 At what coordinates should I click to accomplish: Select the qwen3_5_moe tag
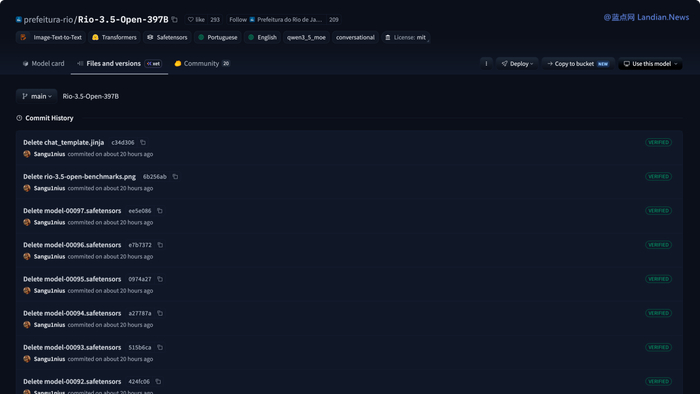[x=306, y=37]
